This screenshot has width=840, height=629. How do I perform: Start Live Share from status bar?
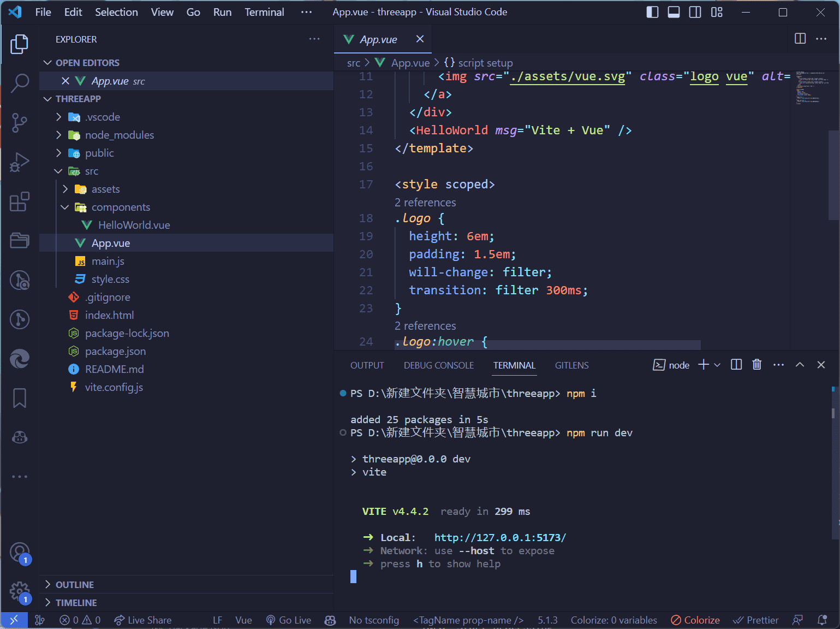tap(143, 620)
